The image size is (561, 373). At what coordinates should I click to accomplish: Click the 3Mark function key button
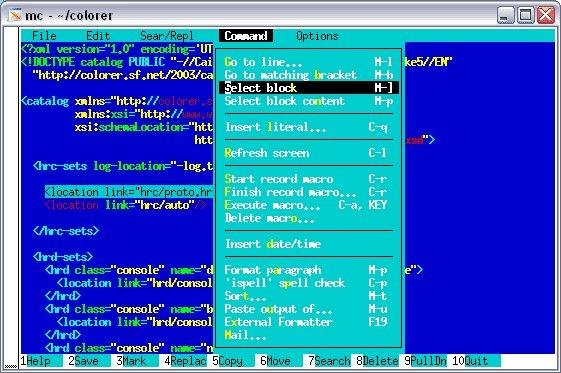pyautogui.click(x=137, y=360)
